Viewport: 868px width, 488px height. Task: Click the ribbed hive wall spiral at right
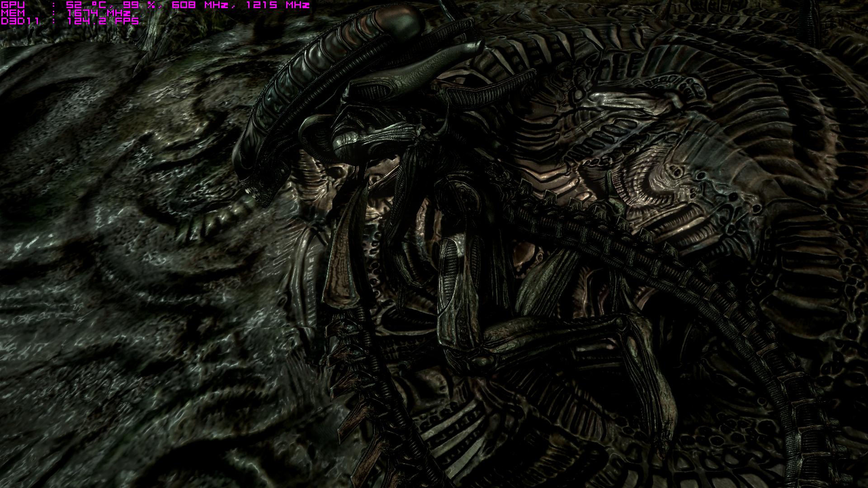coord(669,172)
